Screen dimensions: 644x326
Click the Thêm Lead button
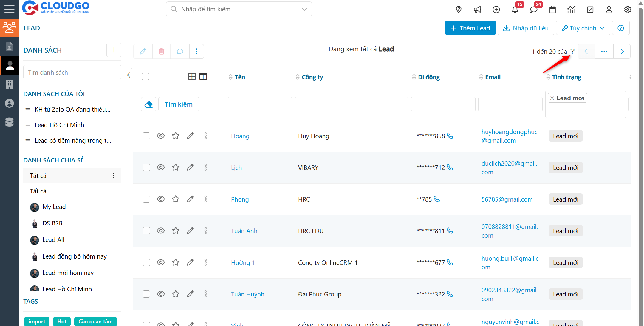pyautogui.click(x=470, y=28)
